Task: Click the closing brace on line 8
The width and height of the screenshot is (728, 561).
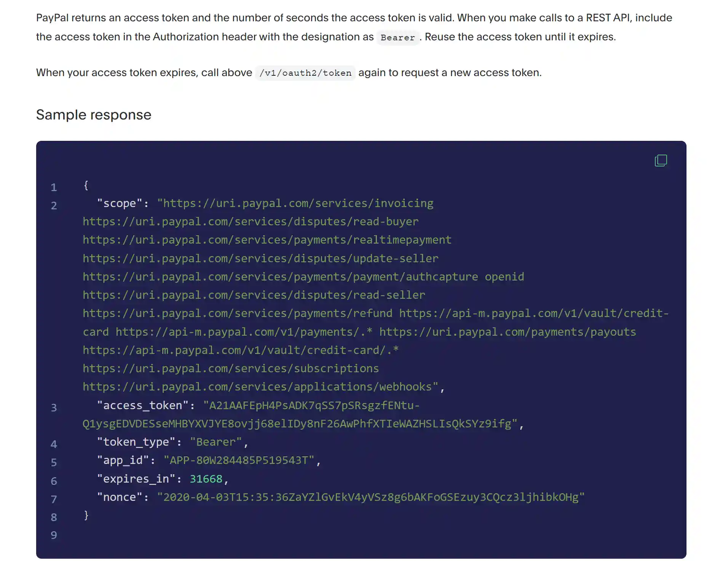Action: pos(86,515)
